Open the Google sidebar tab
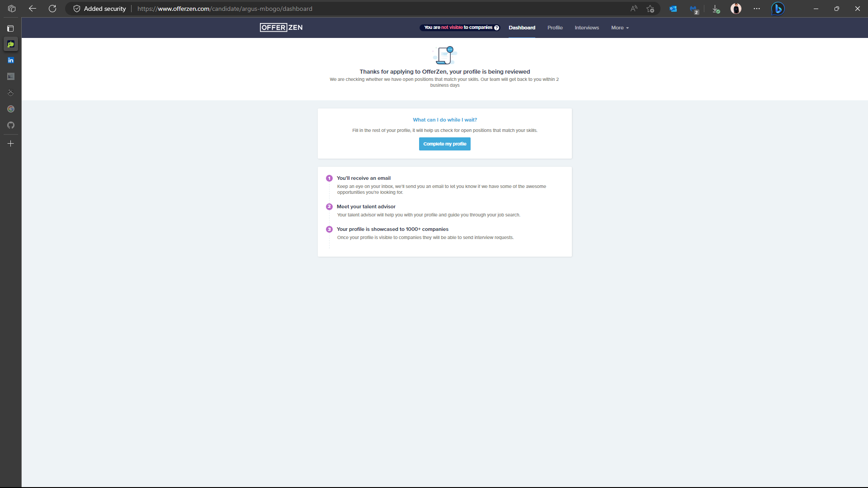The image size is (868, 488). pos(11,109)
